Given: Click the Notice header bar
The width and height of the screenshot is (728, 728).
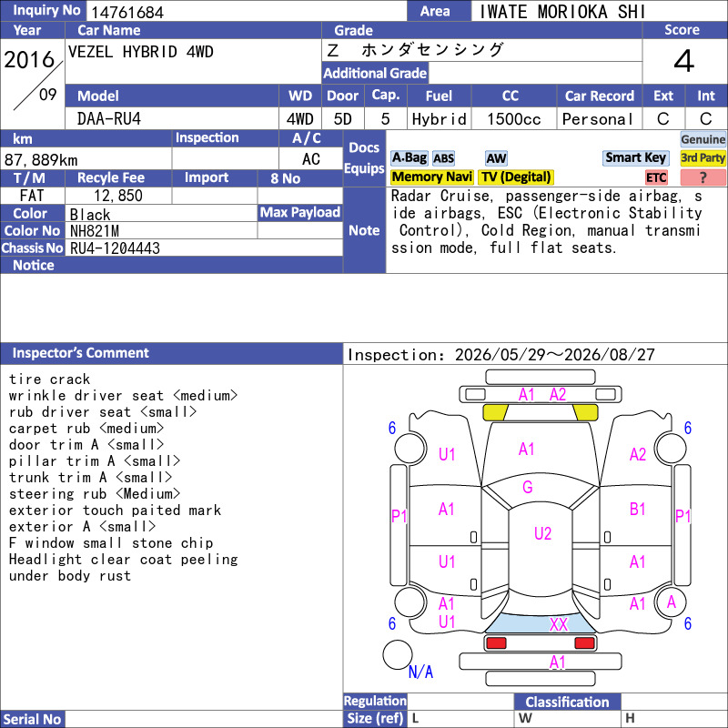Looking at the screenshot, I should point(171,265).
